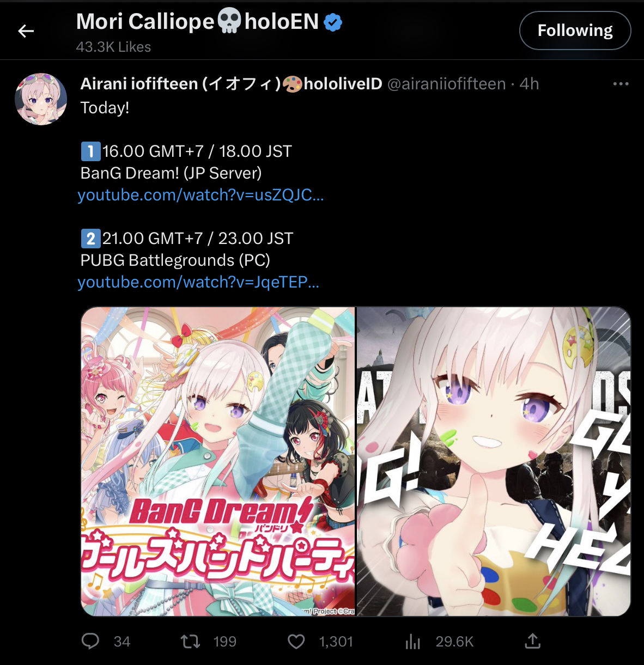The image size is (644, 665).
Task: Open the BanG Dream YouTube link
Action: point(201,195)
